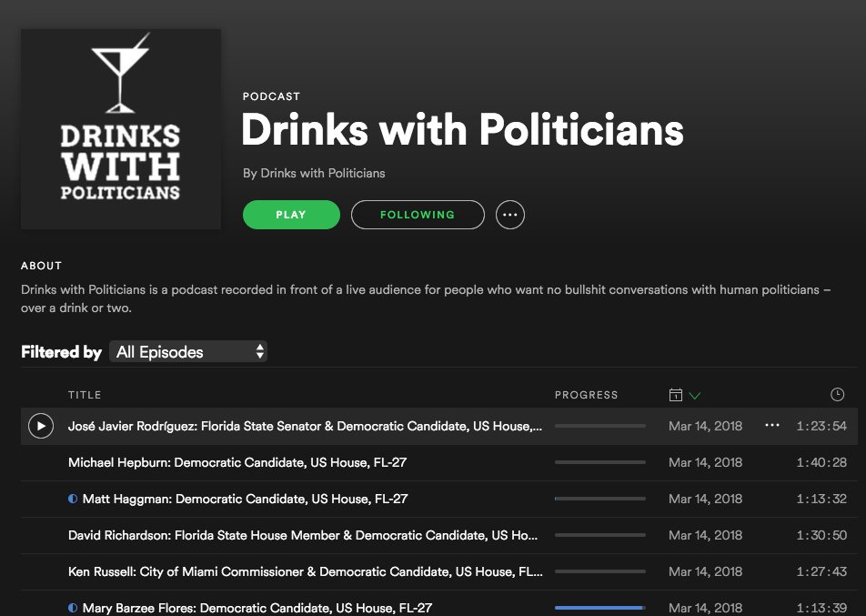Select the Michael Hepburn episode title
This screenshot has height=616, width=866.
click(x=237, y=462)
